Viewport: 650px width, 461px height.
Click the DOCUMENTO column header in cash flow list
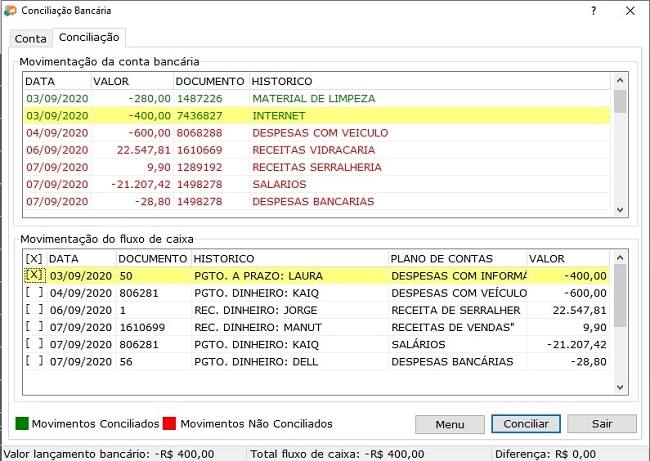(x=154, y=259)
